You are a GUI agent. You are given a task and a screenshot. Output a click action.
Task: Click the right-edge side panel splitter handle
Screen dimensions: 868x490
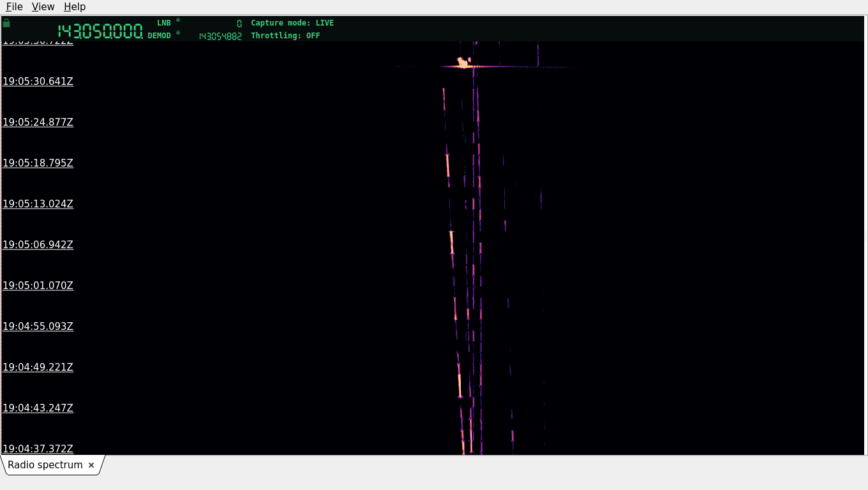[x=865, y=236]
